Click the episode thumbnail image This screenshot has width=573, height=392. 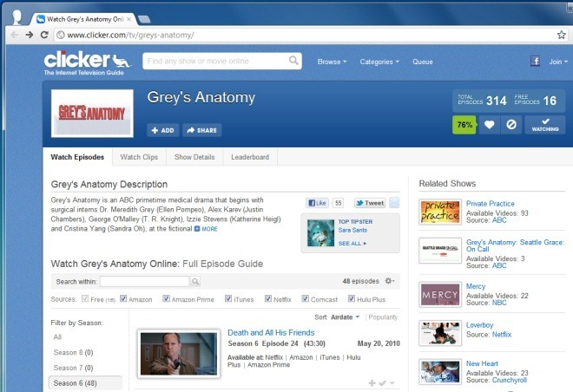click(x=179, y=353)
